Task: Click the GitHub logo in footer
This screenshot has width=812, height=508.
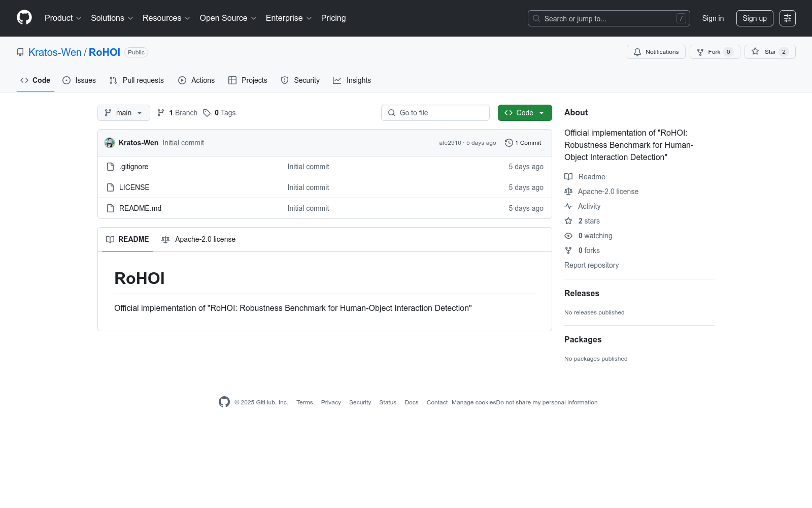Action: coord(224,402)
